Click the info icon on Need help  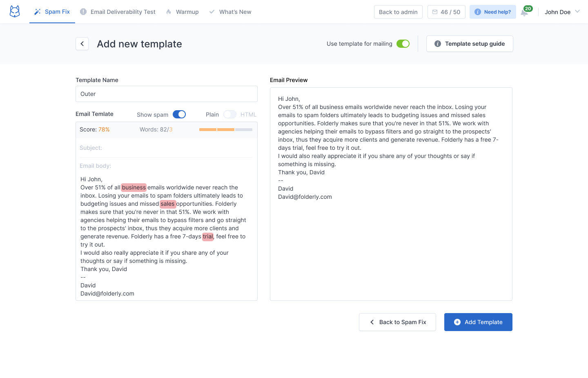[477, 12]
